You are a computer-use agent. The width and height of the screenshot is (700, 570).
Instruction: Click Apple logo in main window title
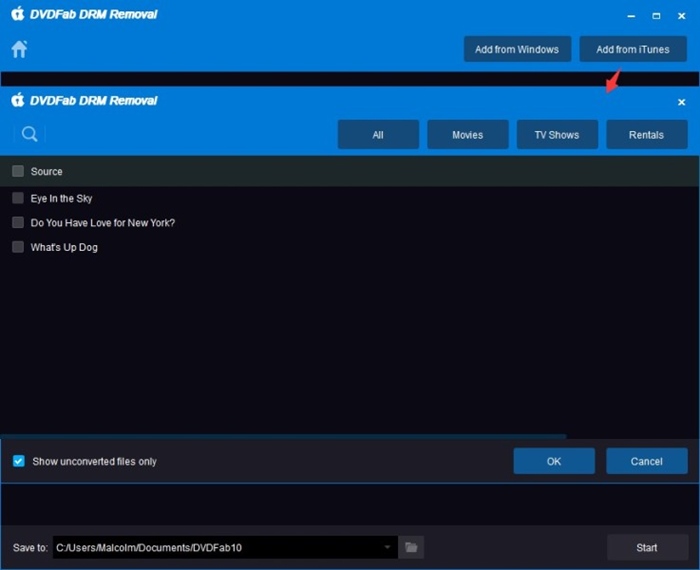tap(18, 14)
